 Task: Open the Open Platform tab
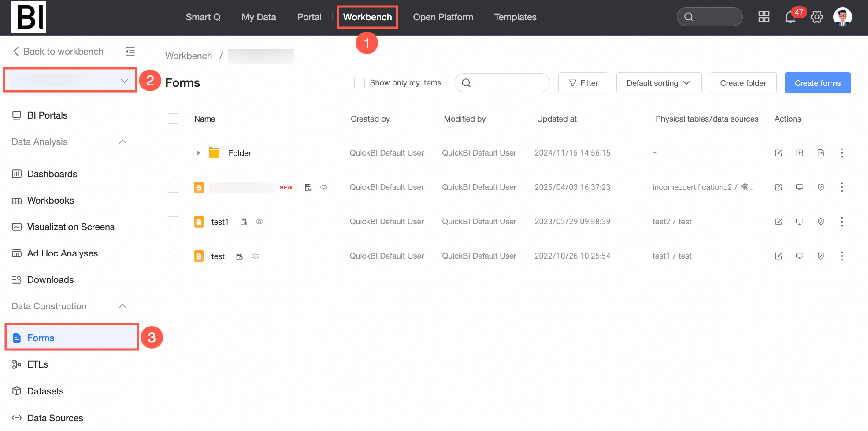pos(443,17)
